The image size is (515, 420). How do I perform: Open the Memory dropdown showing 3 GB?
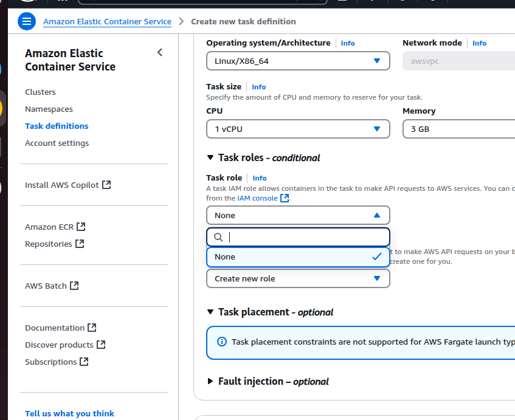coord(458,129)
